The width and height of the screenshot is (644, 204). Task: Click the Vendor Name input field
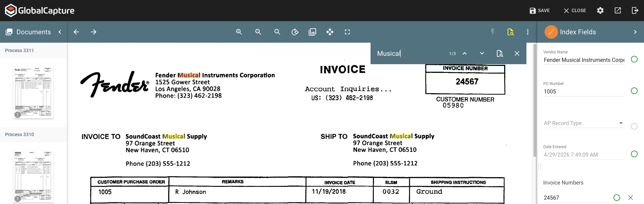pyautogui.click(x=584, y=60)
